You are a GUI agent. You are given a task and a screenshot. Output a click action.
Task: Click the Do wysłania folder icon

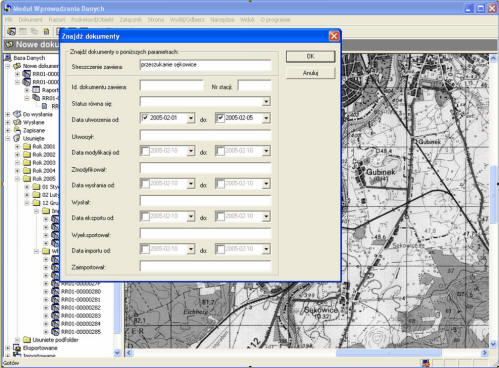point(17,114)
